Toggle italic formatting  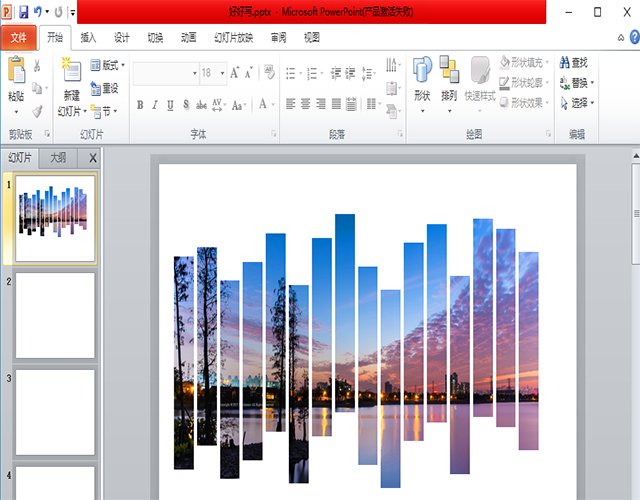155,105
